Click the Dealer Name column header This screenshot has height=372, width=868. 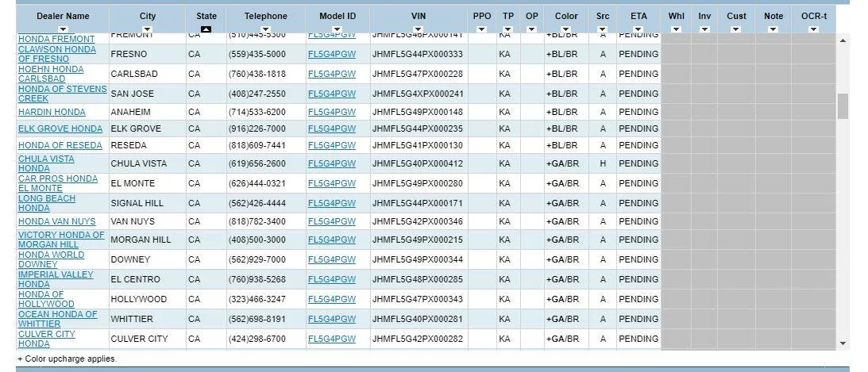pyautogui.click(x=63, y=16)
